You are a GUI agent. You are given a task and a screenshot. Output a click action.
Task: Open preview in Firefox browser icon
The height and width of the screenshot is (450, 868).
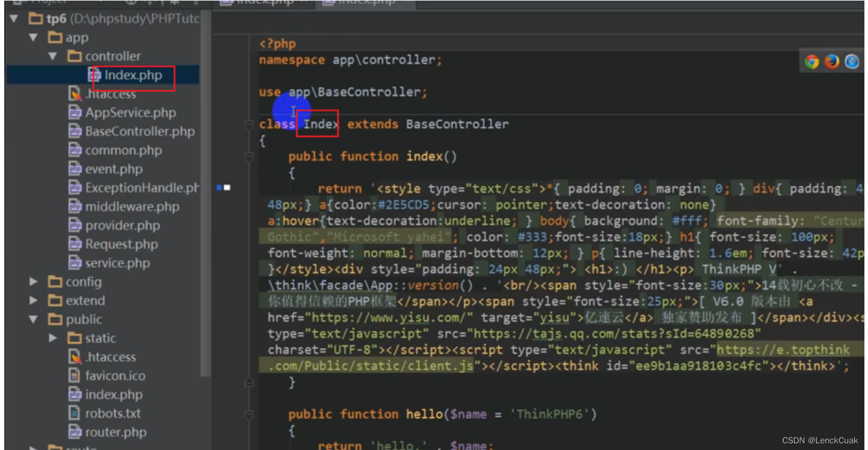click(x=831, y=62)
